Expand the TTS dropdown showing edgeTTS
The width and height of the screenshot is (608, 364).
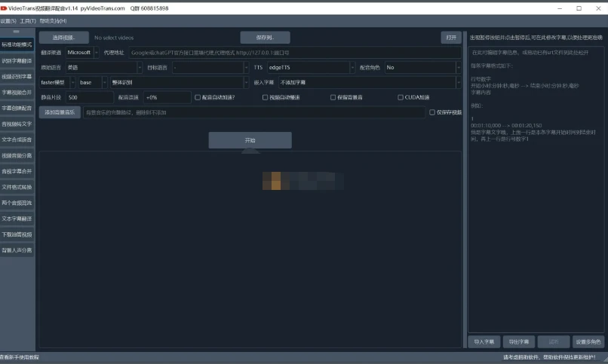[309, 67]
